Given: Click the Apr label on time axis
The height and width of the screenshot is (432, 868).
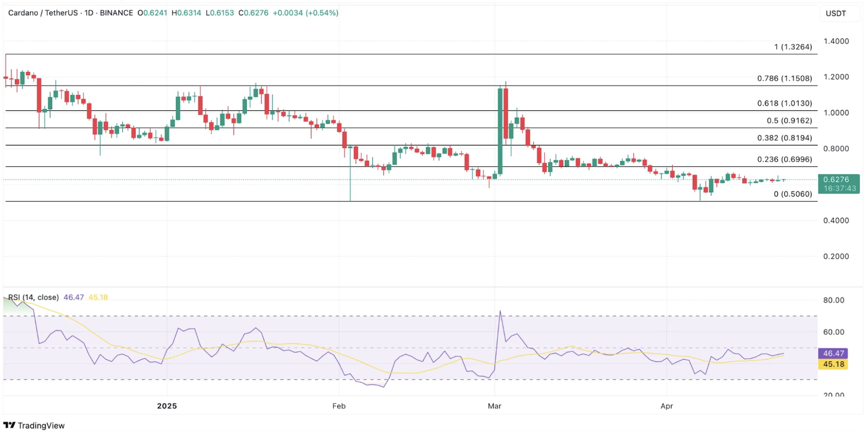Looking at the screenshot, I should pyautogui.click(x=666, y=406).
